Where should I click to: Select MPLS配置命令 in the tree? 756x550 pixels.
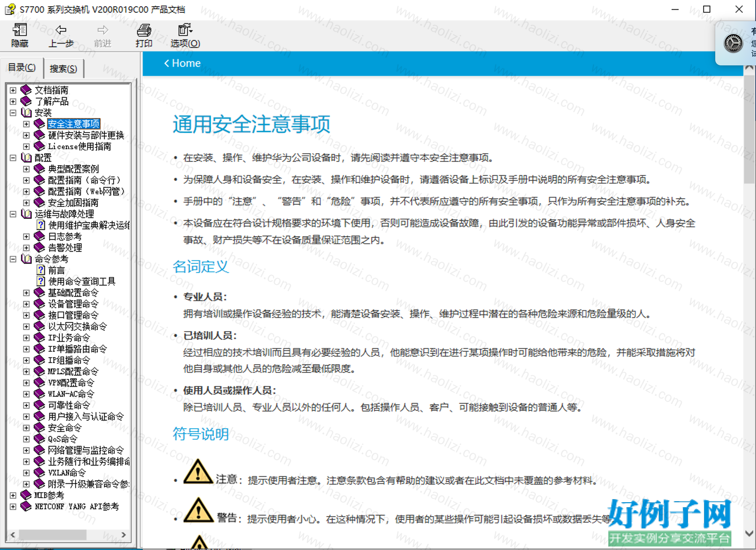pos(73,371)
